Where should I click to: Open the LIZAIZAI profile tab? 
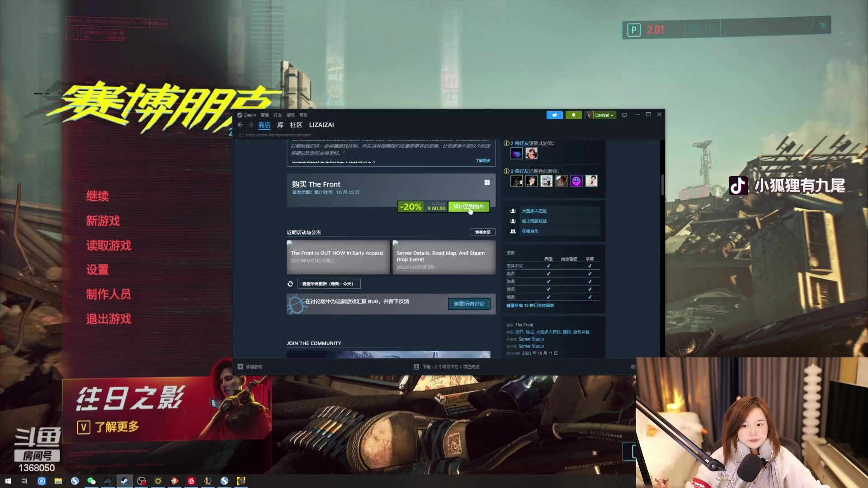pyautogui.click(x=321, y=125)
